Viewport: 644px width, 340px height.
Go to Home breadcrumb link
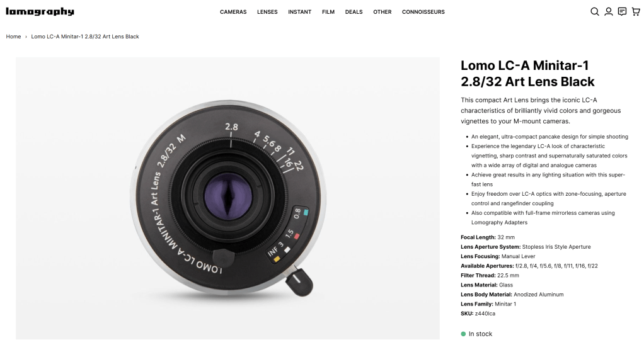tap(13, 37)
